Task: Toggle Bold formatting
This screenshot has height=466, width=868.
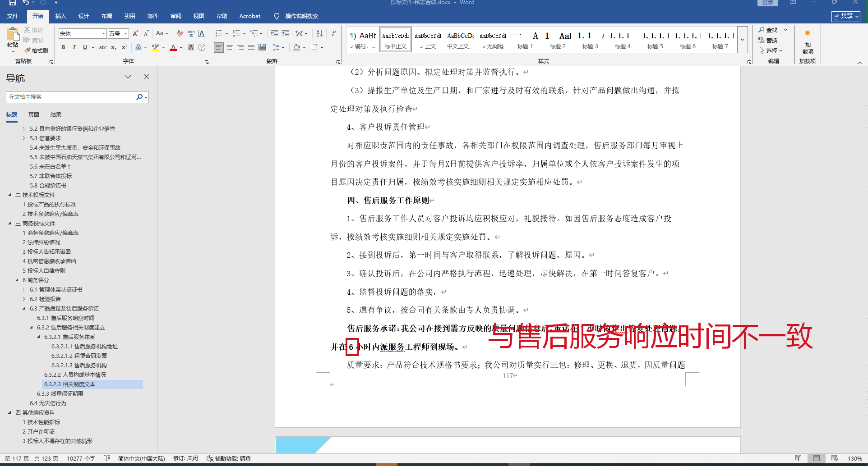Action: click(63, 47)
